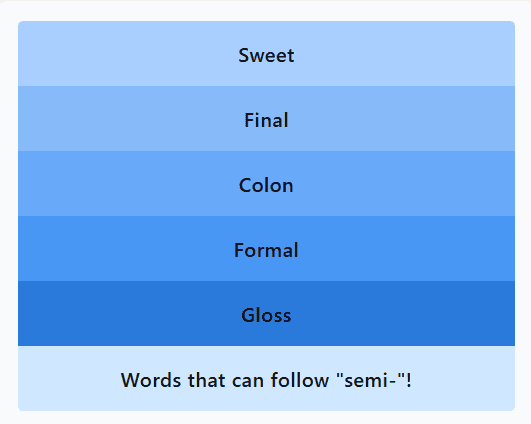Viewport: 531px width, 424px height.
Task: Tap the Gloss word text
Action: pos(266,315)
